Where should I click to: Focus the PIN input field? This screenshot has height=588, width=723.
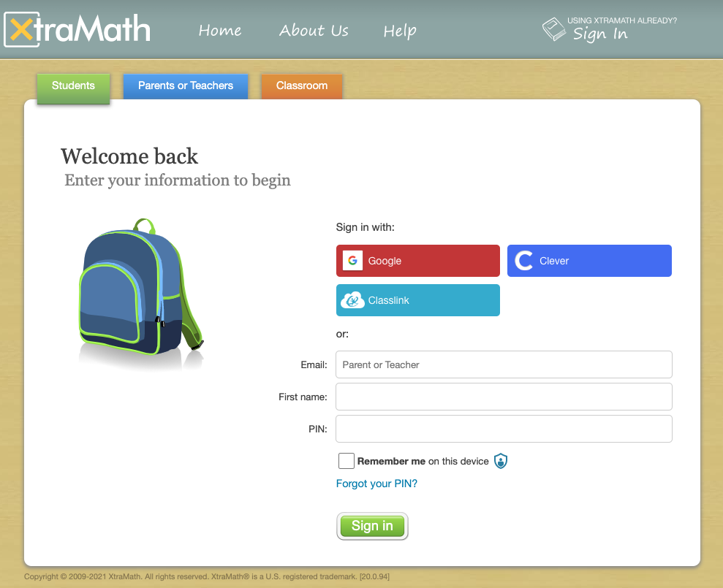pyautogui.click(x=504, y=429)
